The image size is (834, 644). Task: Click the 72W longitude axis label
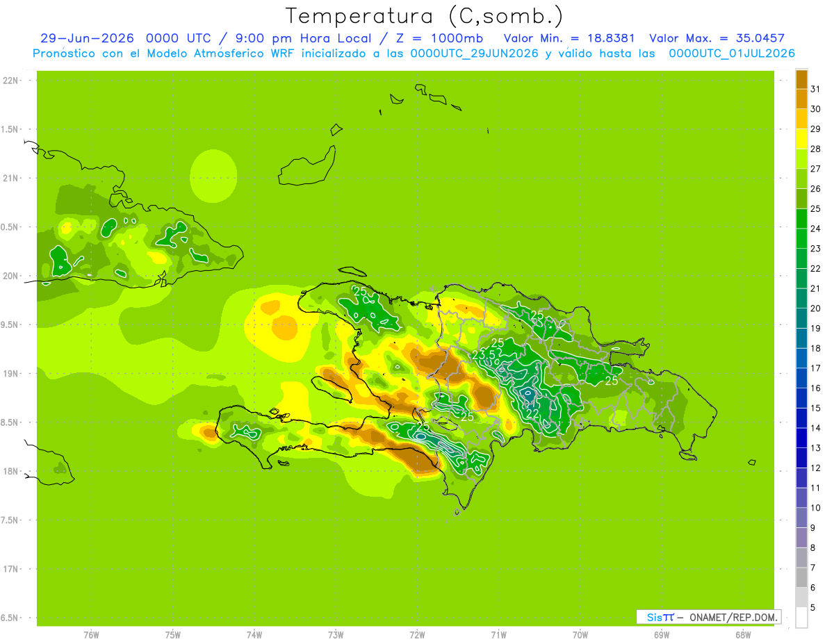(x=417, y=634)
